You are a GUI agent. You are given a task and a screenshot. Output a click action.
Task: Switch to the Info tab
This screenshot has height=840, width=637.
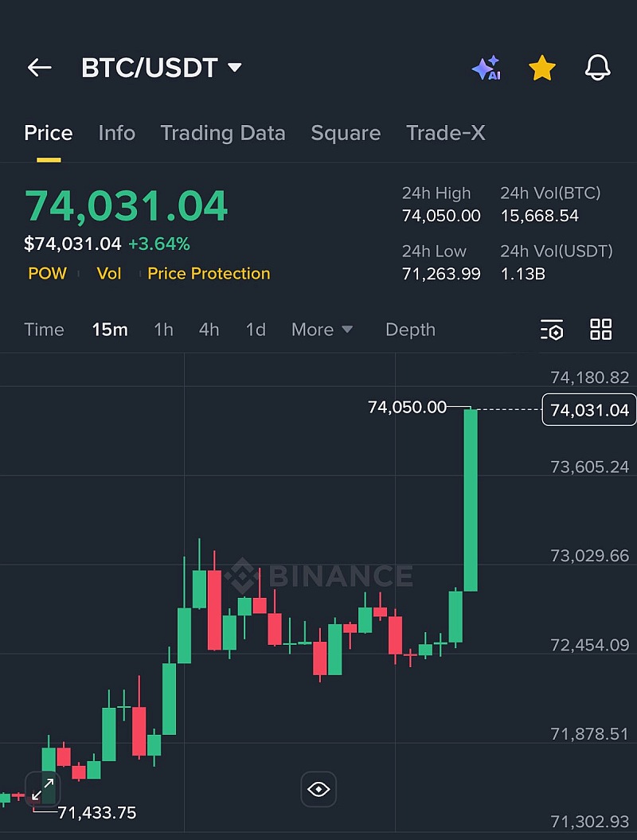tap(116, 133)
